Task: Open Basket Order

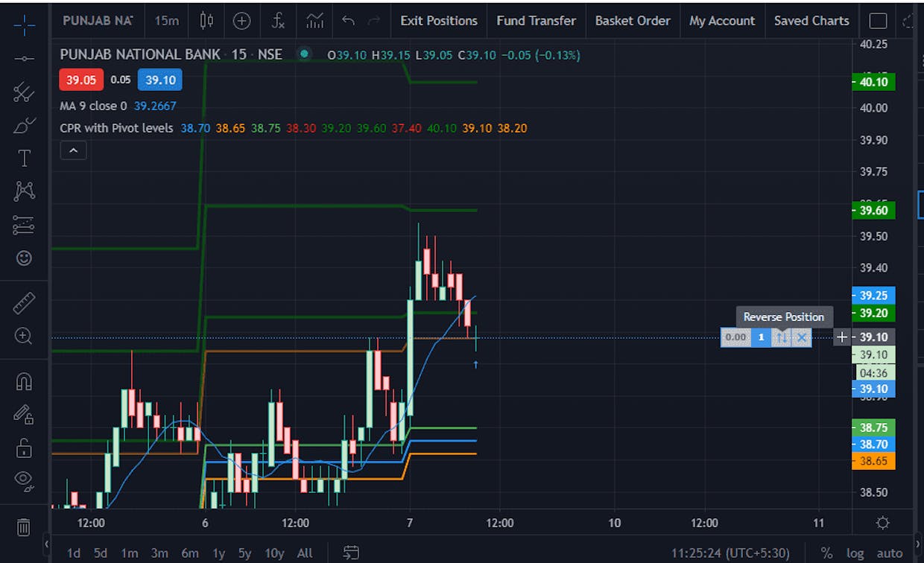Action: (x=633, y=21)
